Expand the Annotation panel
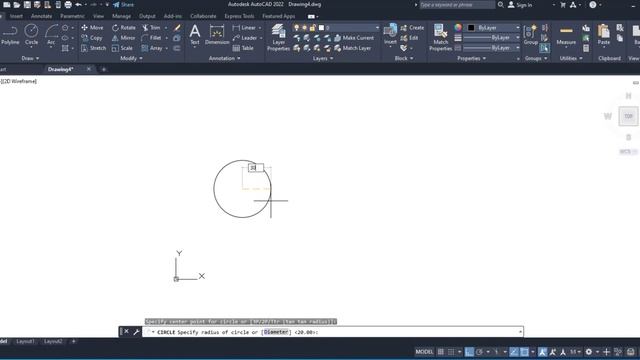 click(224, 58)
